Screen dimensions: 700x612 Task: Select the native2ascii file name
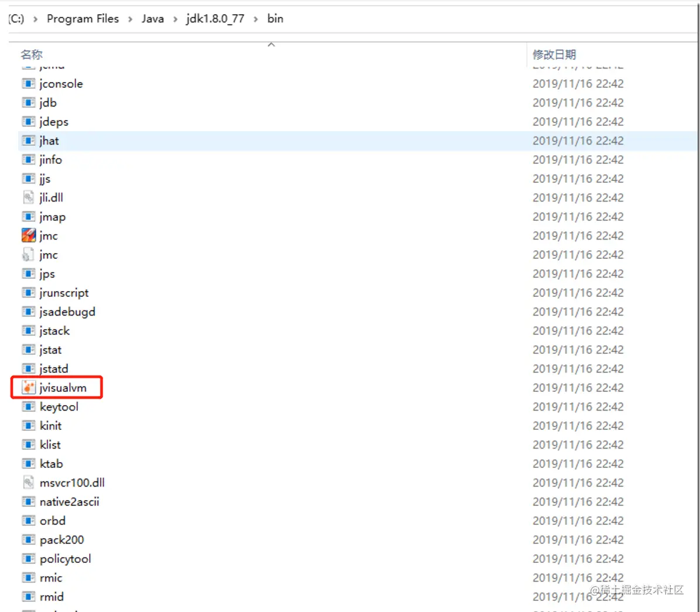pos(69,502)
